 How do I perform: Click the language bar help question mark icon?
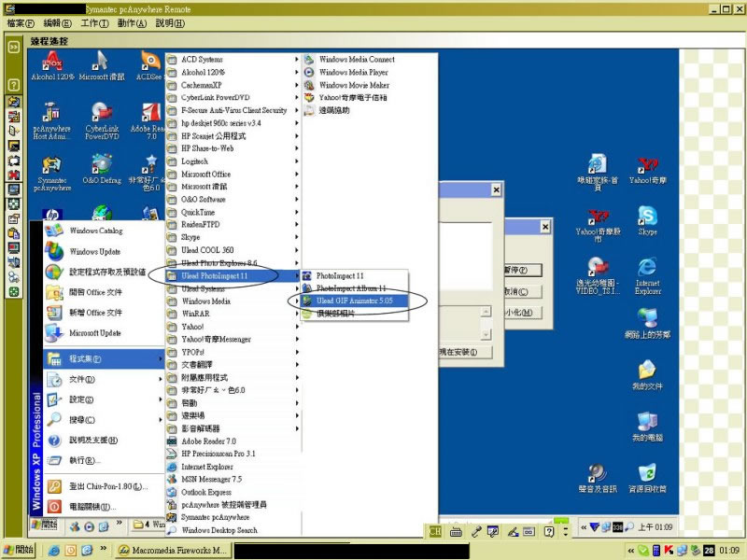[549, 531]
